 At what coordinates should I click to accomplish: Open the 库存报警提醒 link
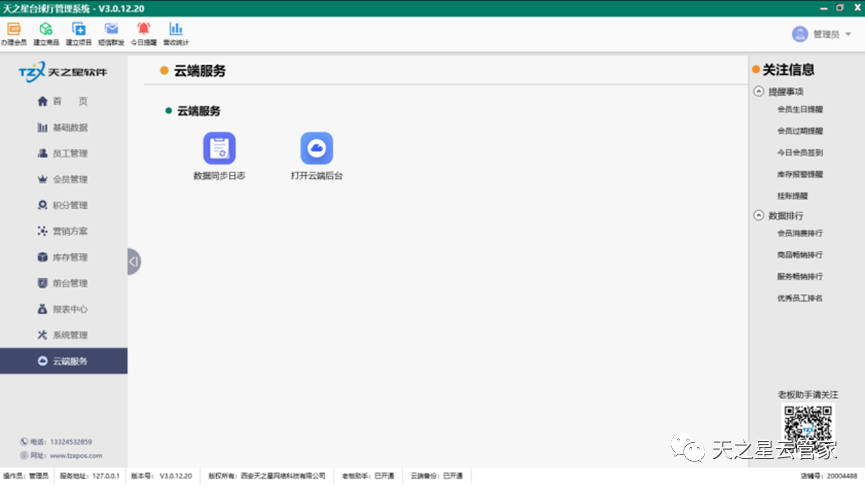click(800, 174)
